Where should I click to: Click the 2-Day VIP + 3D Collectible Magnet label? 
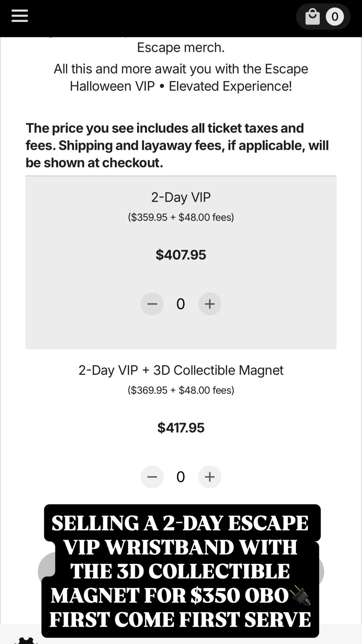click(181, 370)
